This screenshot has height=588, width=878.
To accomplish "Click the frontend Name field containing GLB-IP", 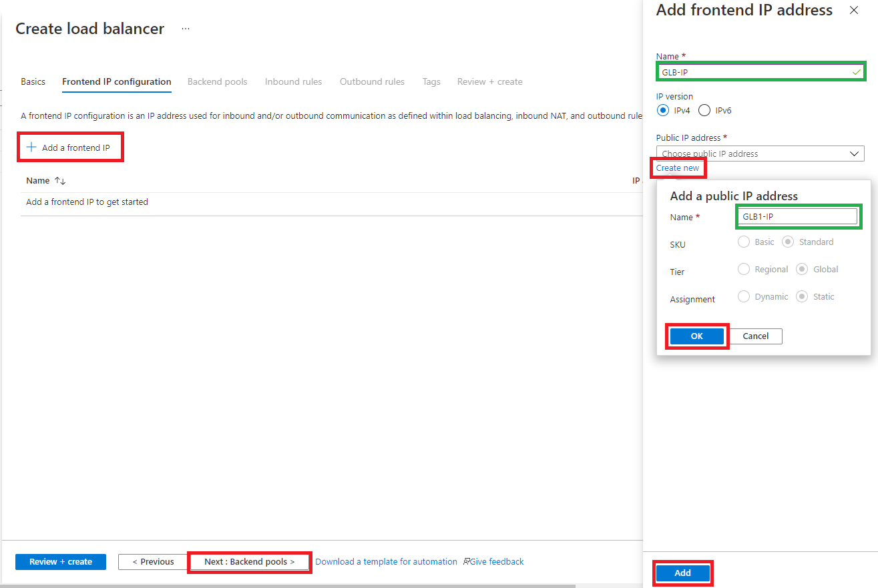I will [x=760, y=71].
